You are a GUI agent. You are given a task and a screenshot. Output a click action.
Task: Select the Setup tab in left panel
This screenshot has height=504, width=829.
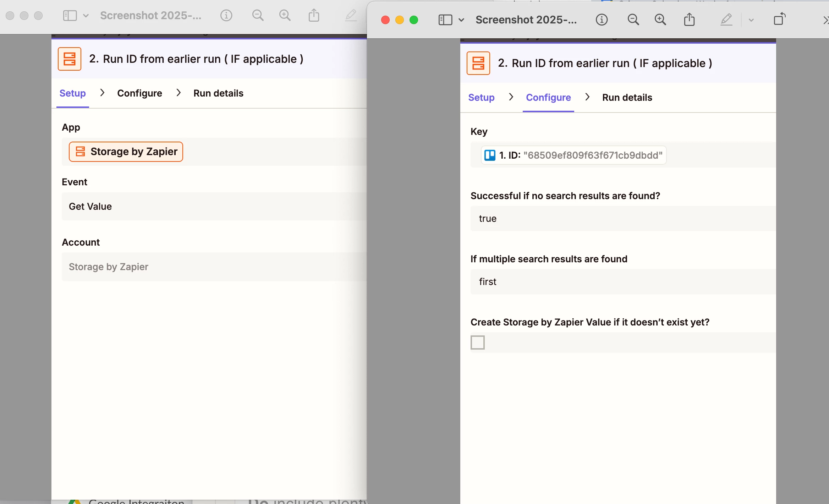72,93
